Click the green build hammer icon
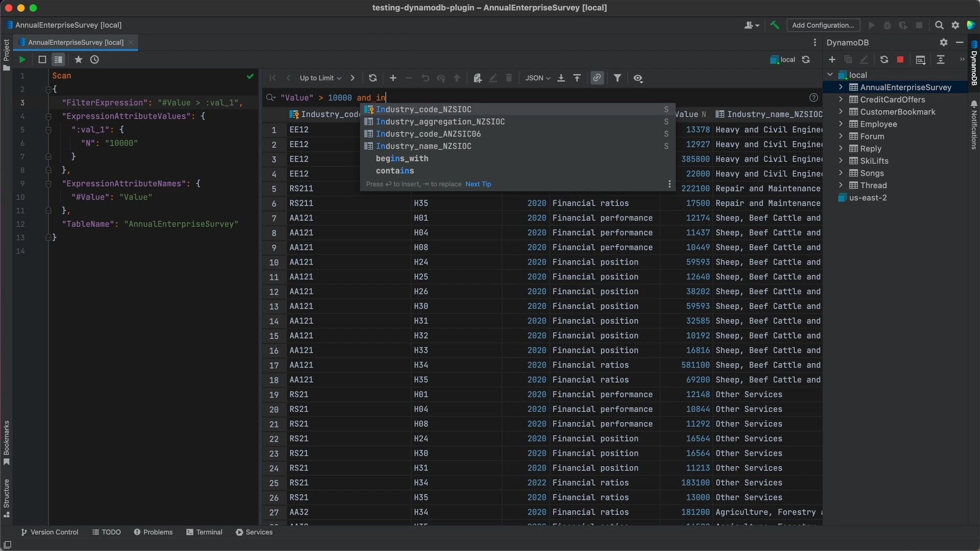Image resolution: width=980 pixels, height=551 pixels. [775, 25]
